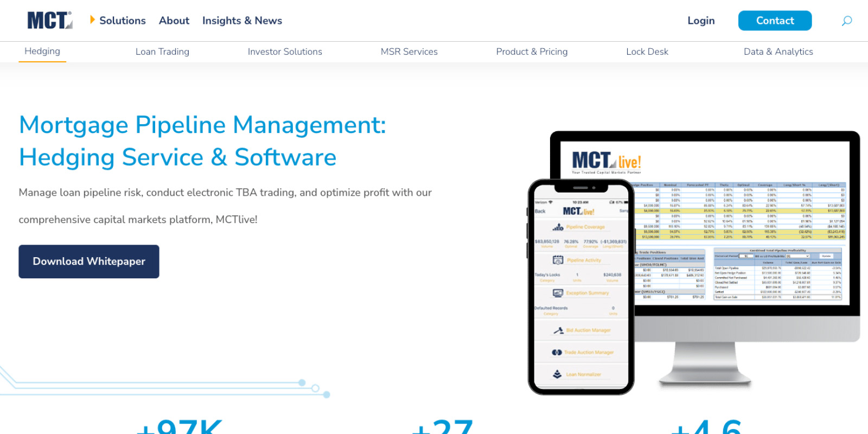Open the Insights & News menu
Viewport: 868px width, 434px height.
click(x=242, y=21)
